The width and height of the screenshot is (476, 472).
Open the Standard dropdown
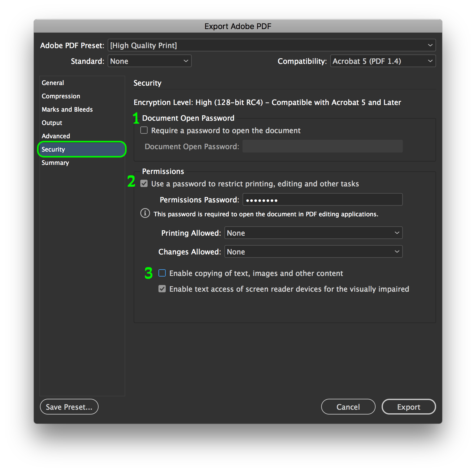(149, 61)
